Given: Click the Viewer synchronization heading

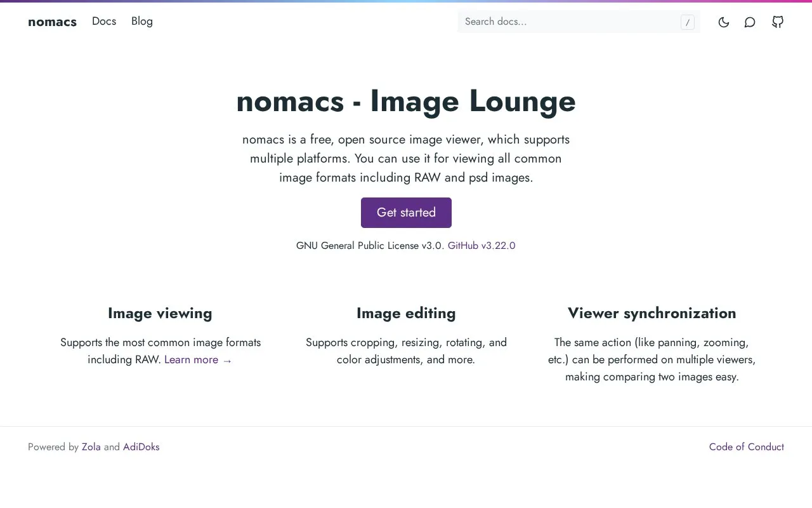Looking at the screenshot, I should (652, 313).
